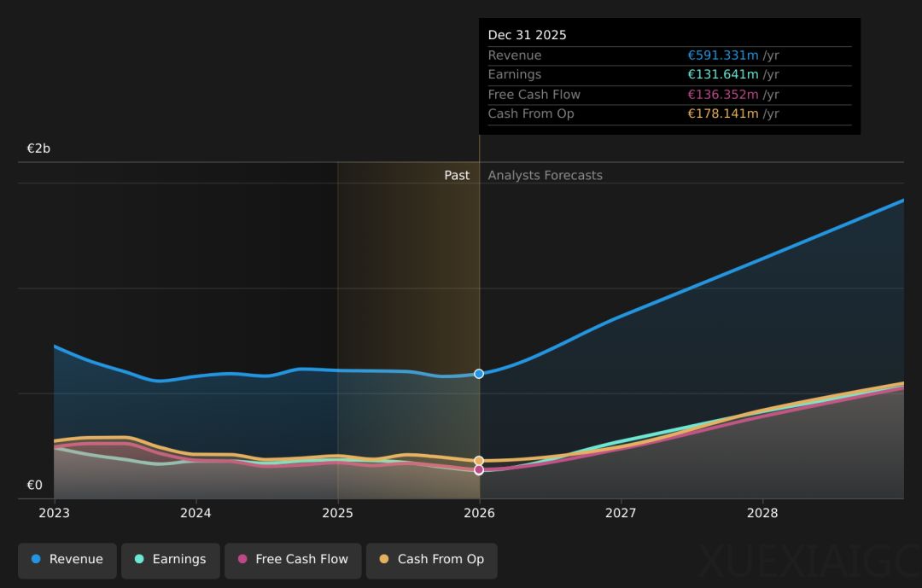922x588 pixels.
Task: Click the €131.641m earnings value in tooltip
Action: (722, 75)
